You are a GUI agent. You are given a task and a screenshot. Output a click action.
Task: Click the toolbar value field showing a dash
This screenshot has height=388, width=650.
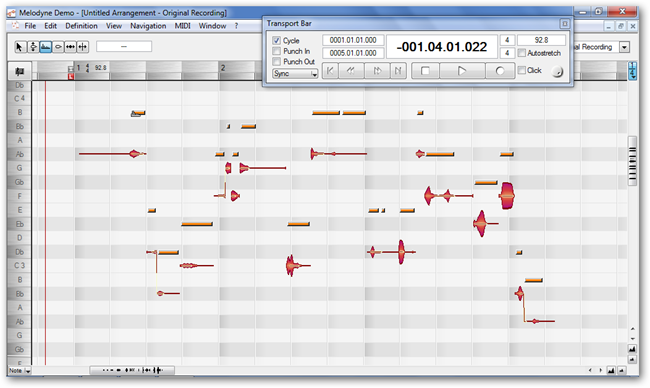click(124, 46)
